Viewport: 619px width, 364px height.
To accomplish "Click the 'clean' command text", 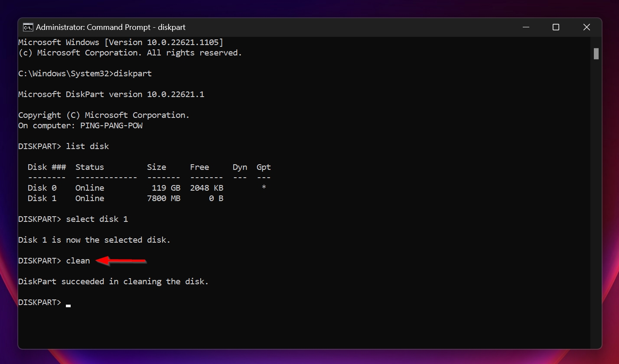I will [x=78, y=261].
